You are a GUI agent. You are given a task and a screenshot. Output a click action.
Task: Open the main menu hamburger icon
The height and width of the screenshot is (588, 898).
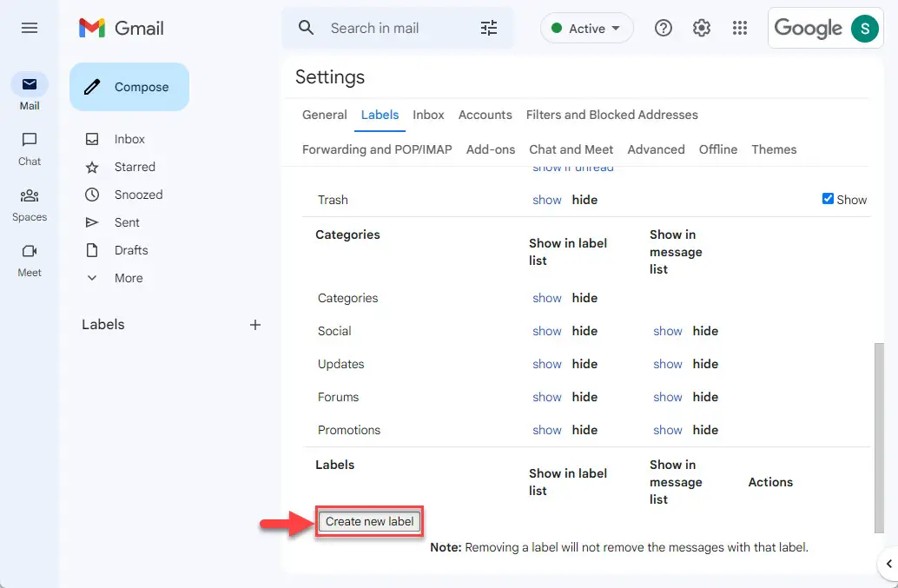30,28
